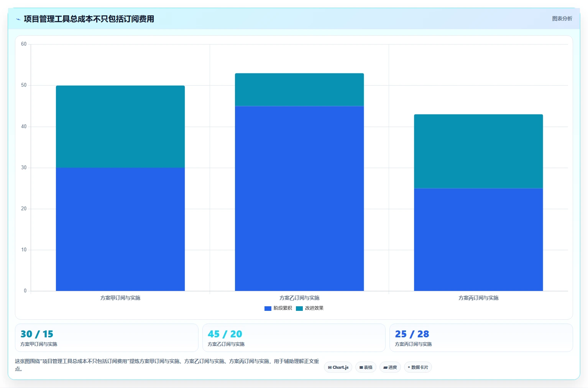Click the 图表分析 label
Screen dimensions: 588x388
pyautogui.click(x=562, y=18)
